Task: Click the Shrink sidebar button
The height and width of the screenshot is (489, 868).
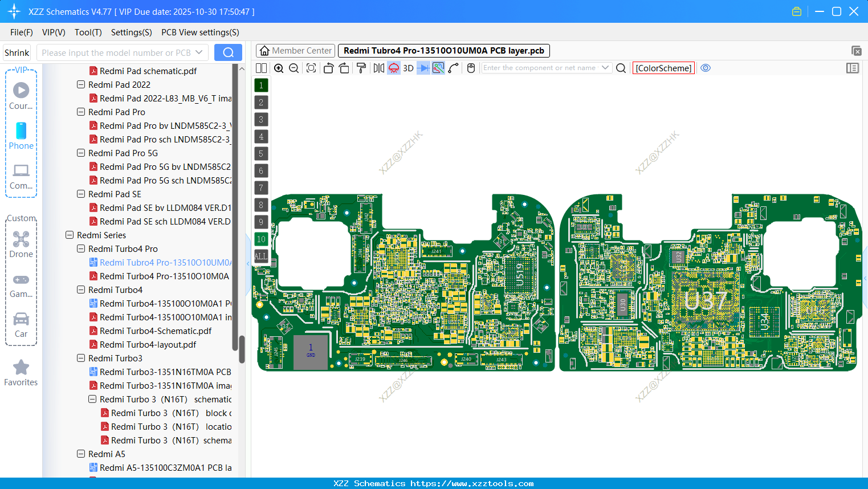Action: click(16, 52)
